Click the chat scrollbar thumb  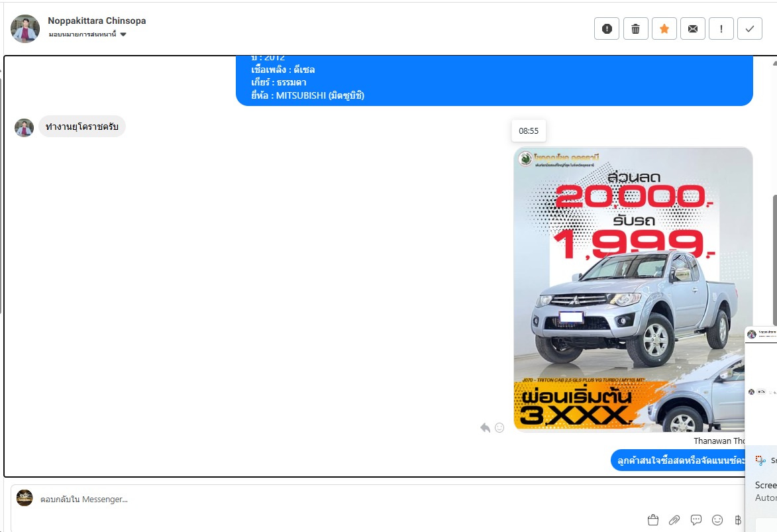click(774, 252)
